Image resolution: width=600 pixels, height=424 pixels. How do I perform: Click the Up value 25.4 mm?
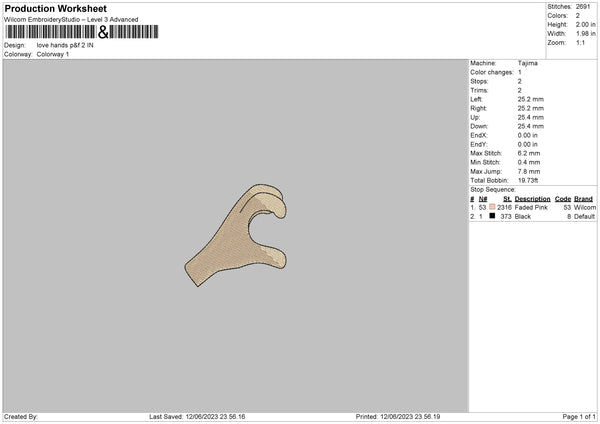530,117
